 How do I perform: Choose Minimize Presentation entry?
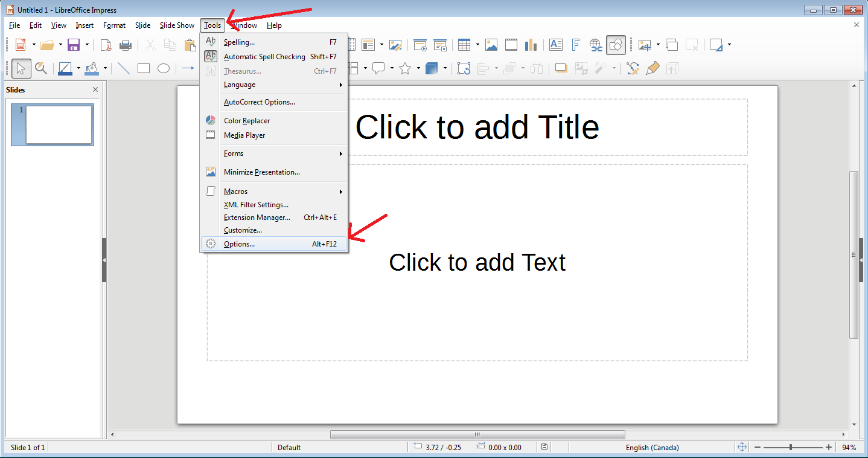pyautogui.click(x=273, y=172)
